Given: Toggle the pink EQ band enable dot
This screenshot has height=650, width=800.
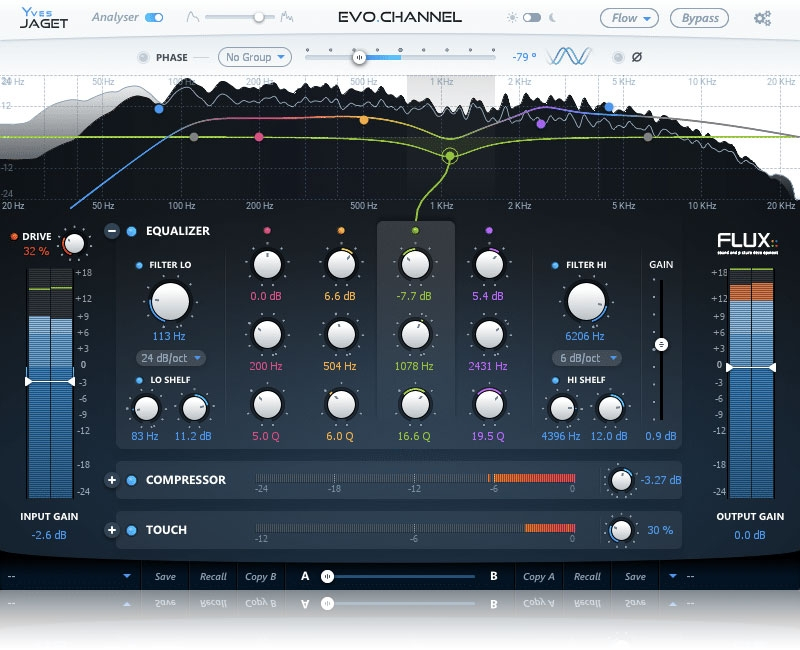Looking at the screenshot, I should click(x=267, y=231).
